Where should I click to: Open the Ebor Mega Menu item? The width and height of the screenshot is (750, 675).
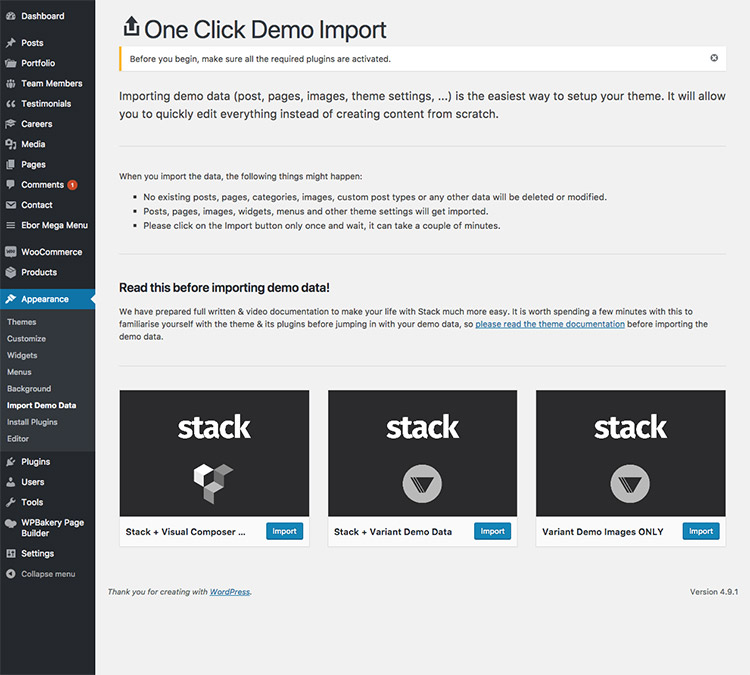point(55,225)
